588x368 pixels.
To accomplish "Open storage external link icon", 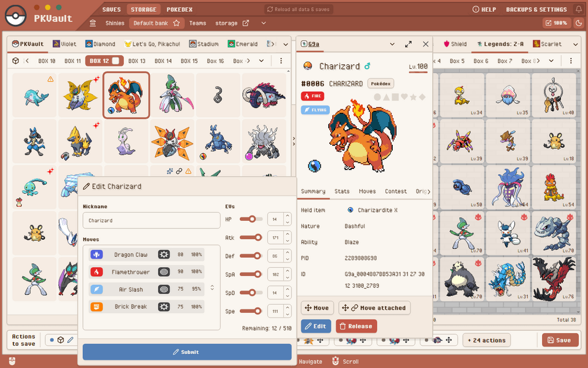I will click(x=246, y=24).
